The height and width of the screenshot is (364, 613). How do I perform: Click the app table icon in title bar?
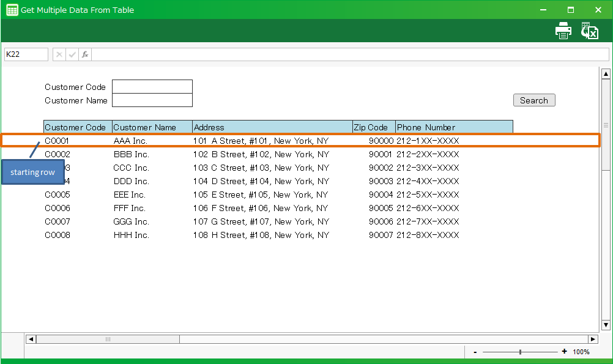(12, 10)
